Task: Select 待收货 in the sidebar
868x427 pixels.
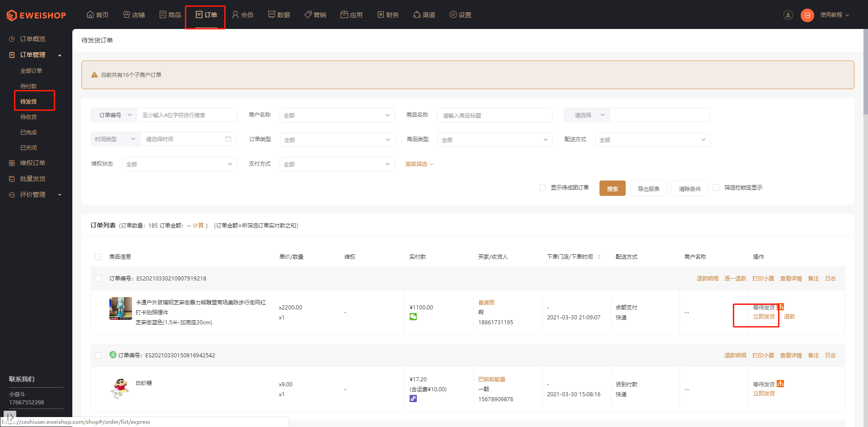Action: tap(28, 117)
